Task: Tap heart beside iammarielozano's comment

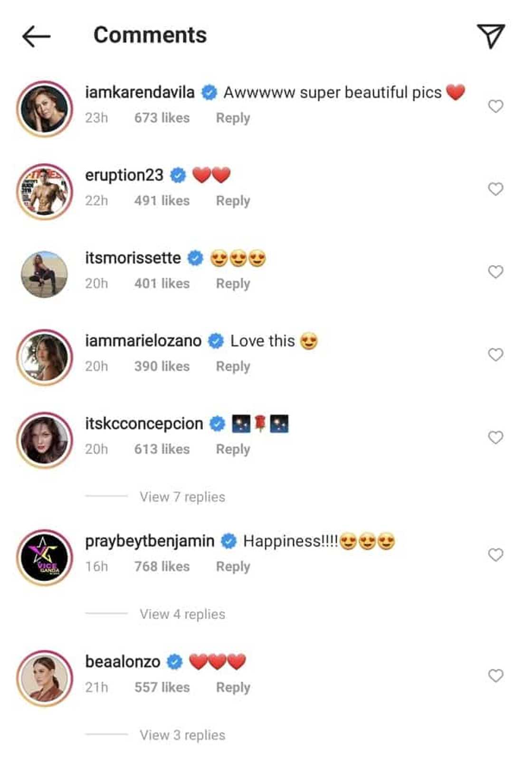Action: [495, 355]
